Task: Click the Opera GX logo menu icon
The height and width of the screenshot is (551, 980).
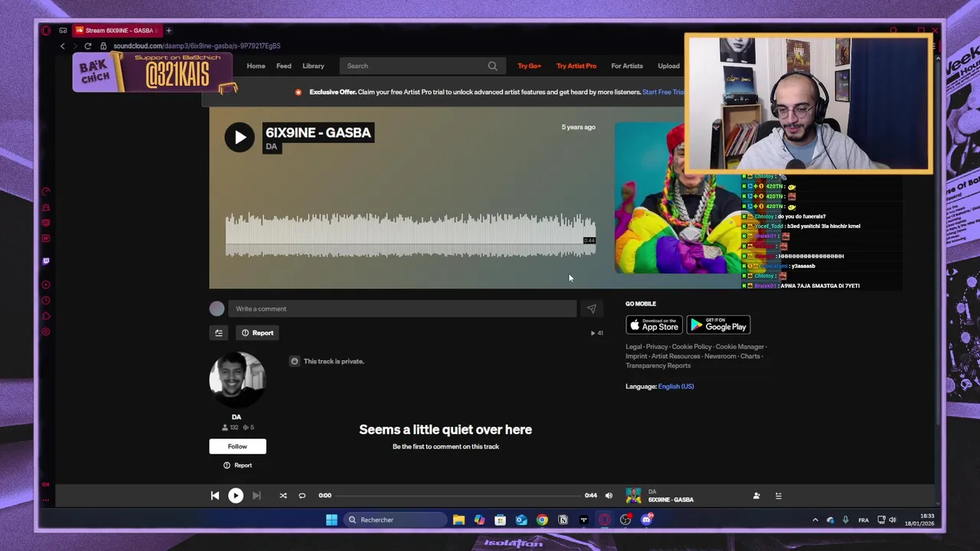Action: [x=46, y=31]
